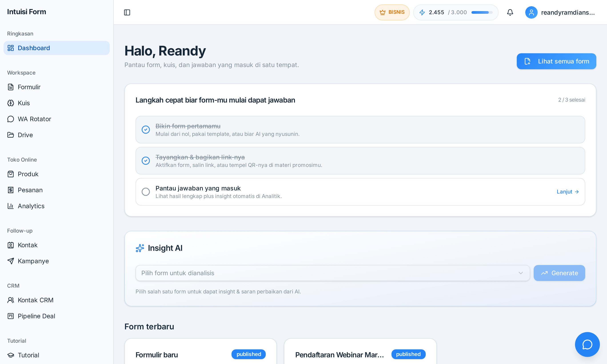Open the reandyramdians account menu
The width and height of the screenshot is (607, 364).
560,12
